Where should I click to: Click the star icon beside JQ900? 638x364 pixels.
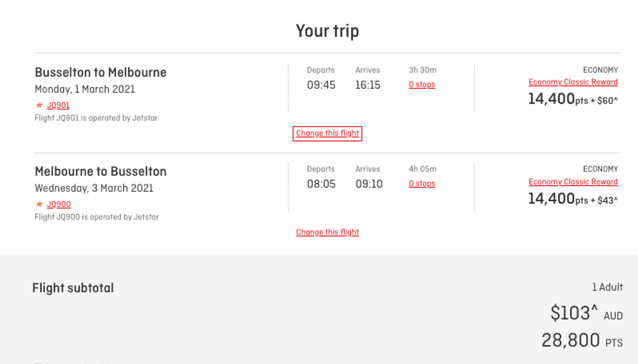coord(39,204)
